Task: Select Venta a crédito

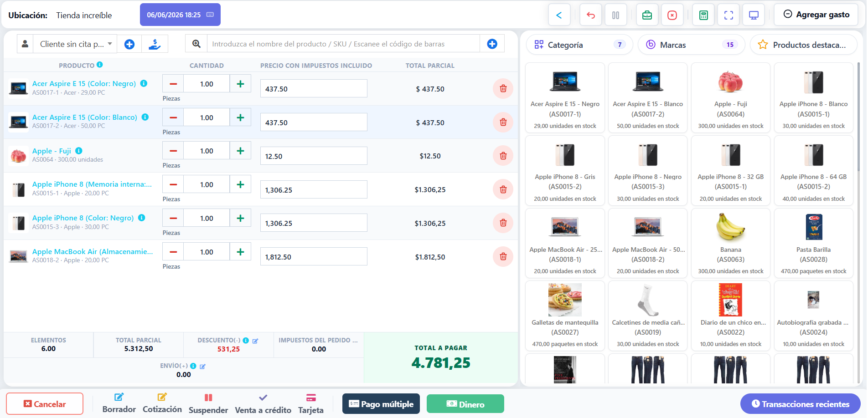Action: point(263,404)
